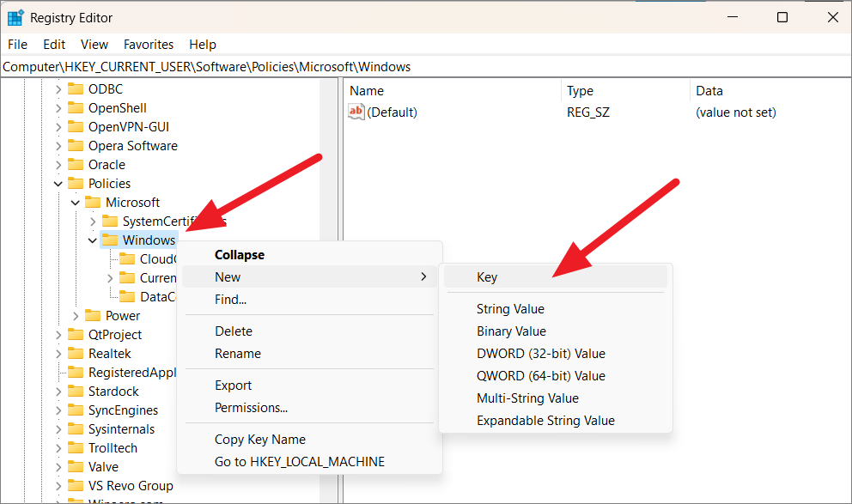Click the Stardock folder icon
The width and height of the screenshot is (852, 504).
(76, 392)
